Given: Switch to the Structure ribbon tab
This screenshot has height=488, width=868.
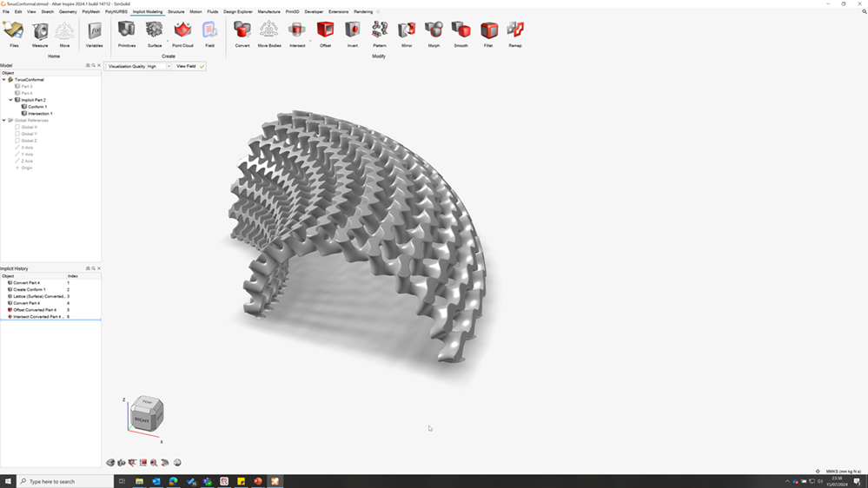Looking at the screenshot, I should [x=176, y=12].
